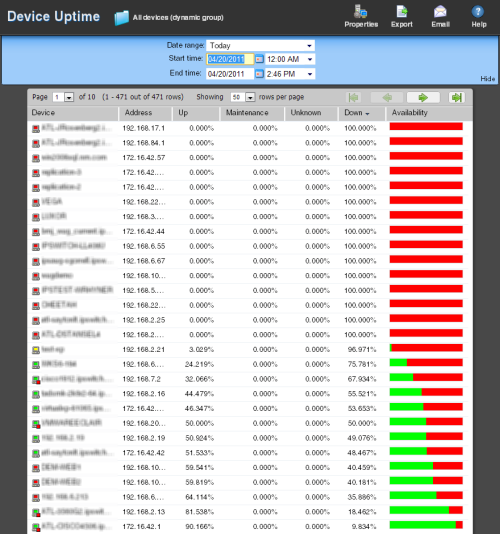Click the start date field 04/20/2011
This screenshot has height=534, width=500.
click(x=230, y=59)
